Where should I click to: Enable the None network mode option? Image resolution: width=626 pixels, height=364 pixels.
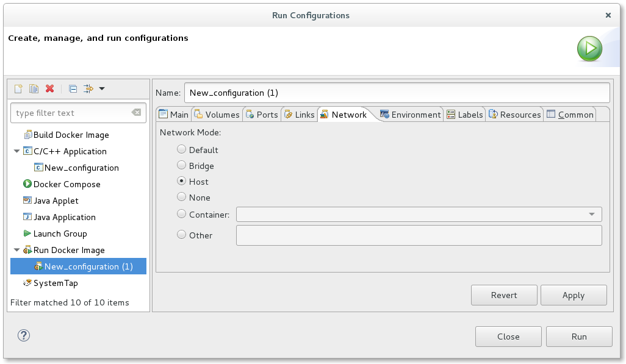click(x=181, y=197)
